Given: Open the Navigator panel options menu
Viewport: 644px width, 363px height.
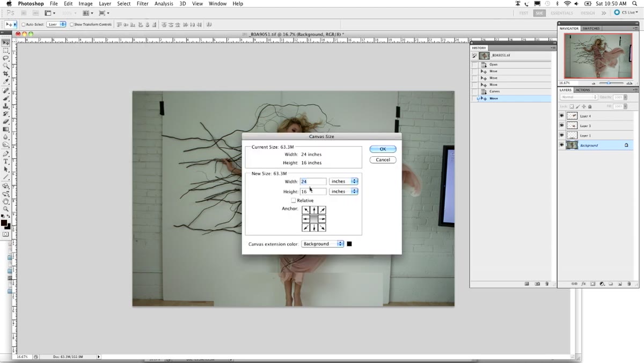Looking at the screenshot, I should pyautogui.click(x=634, y=28).
